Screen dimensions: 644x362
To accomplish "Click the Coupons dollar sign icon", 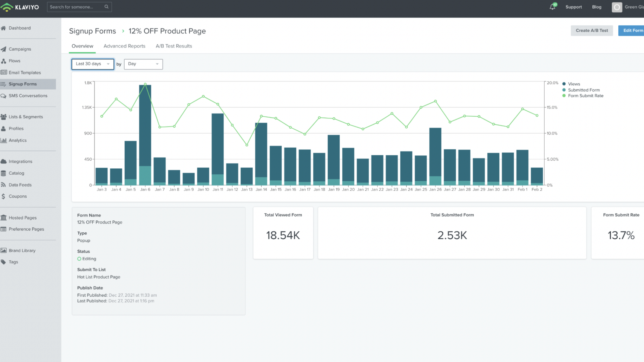I will point(4,196).
